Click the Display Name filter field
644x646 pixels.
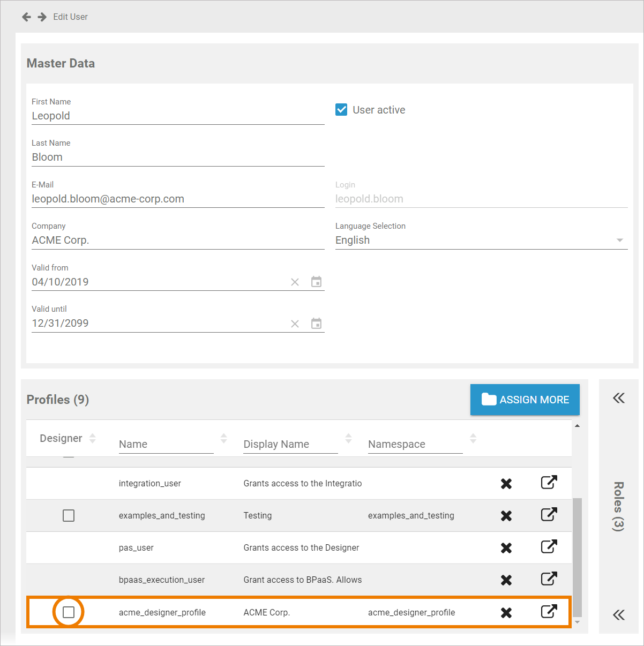click(290, 445)
